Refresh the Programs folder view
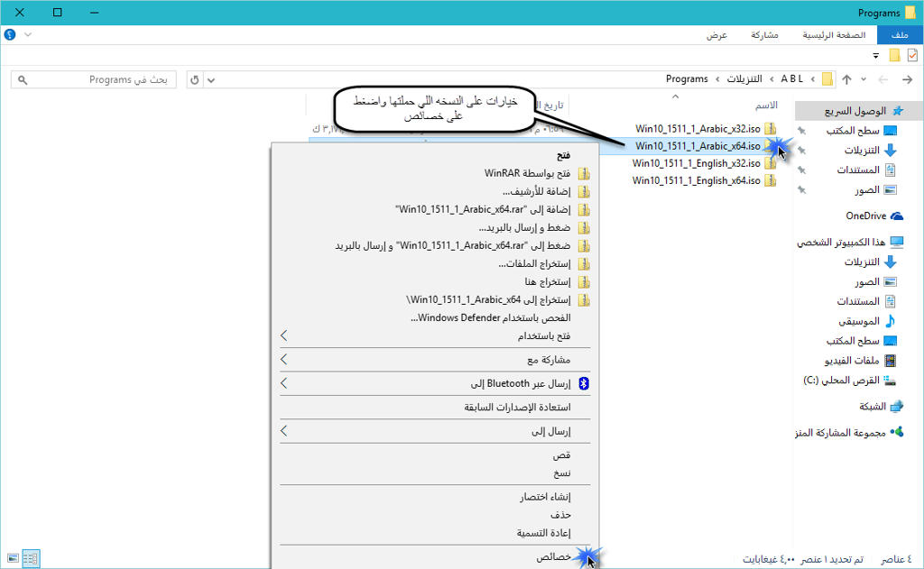 coord(195,79)
